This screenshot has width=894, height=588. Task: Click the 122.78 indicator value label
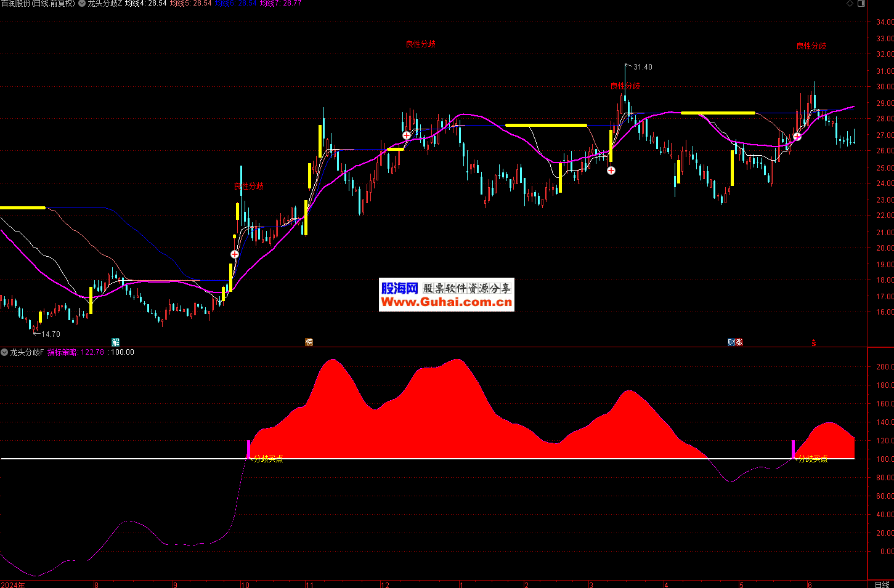[92, 352]
